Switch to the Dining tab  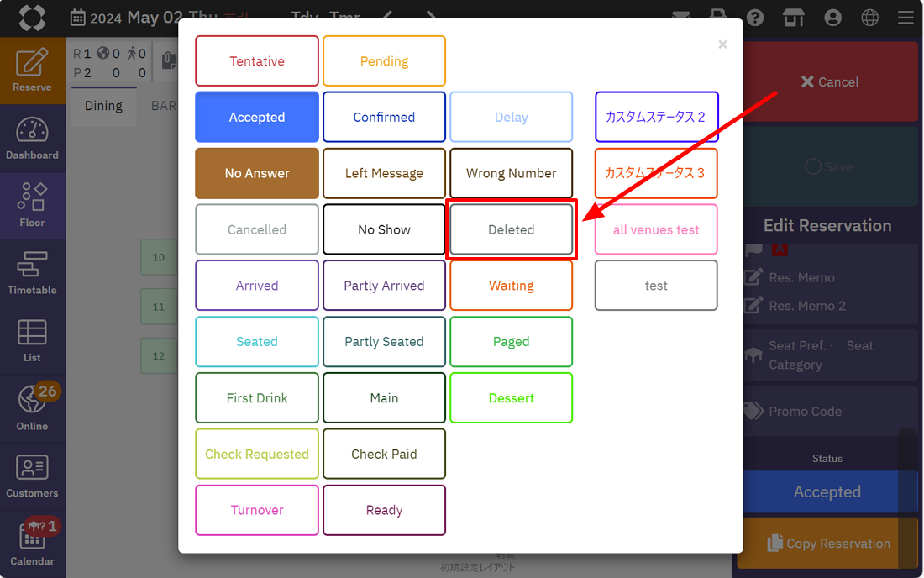click(103, 106)
